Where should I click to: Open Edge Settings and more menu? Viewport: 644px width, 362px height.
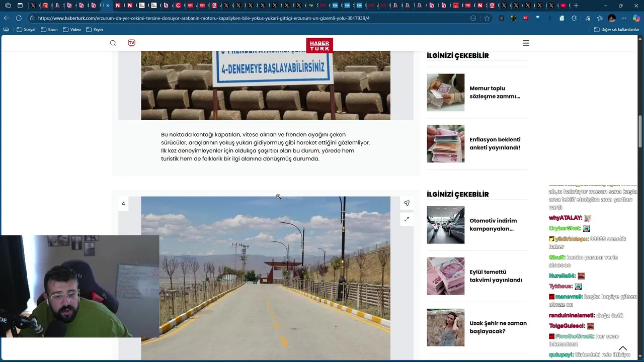click(x=624, y=18)
